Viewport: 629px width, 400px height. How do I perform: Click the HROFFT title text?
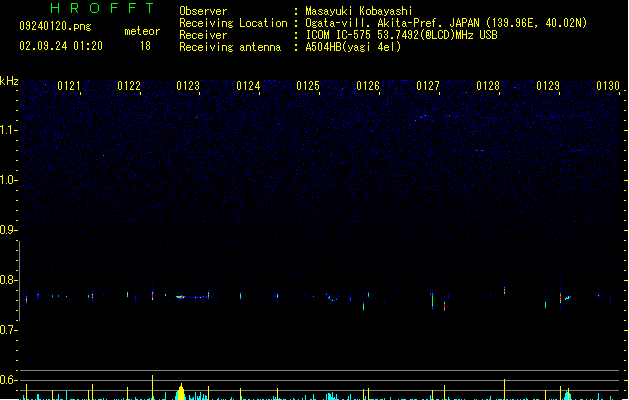pyautogui.click(x=103, y=8)
